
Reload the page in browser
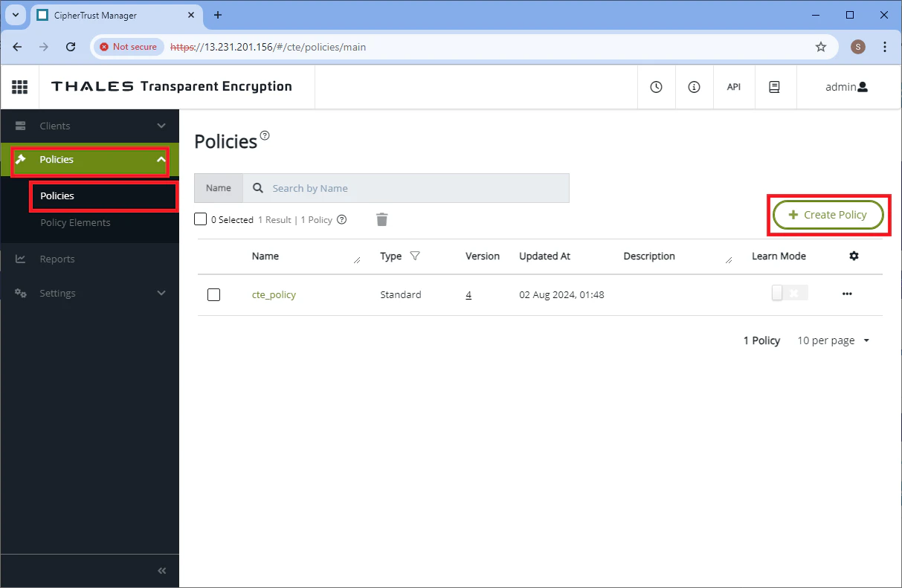[71, 47]
